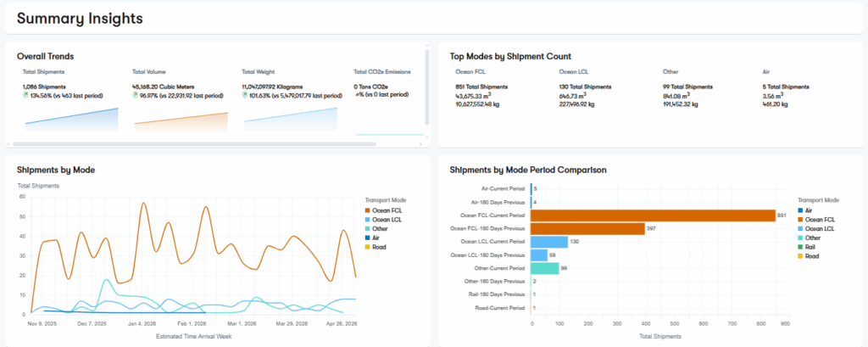Click the '227,496.92 kg' weight value

point(578,104)
